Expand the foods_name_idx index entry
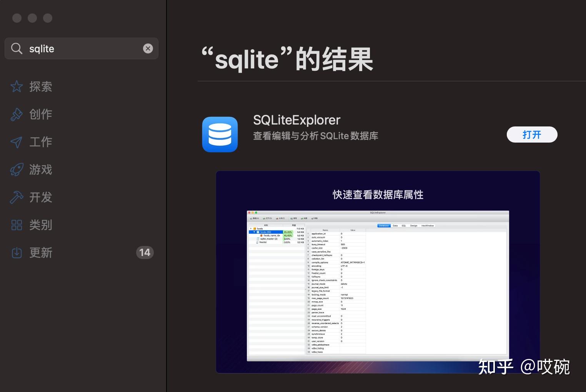This screenshot has height=392, width=586. coord(272,235)
